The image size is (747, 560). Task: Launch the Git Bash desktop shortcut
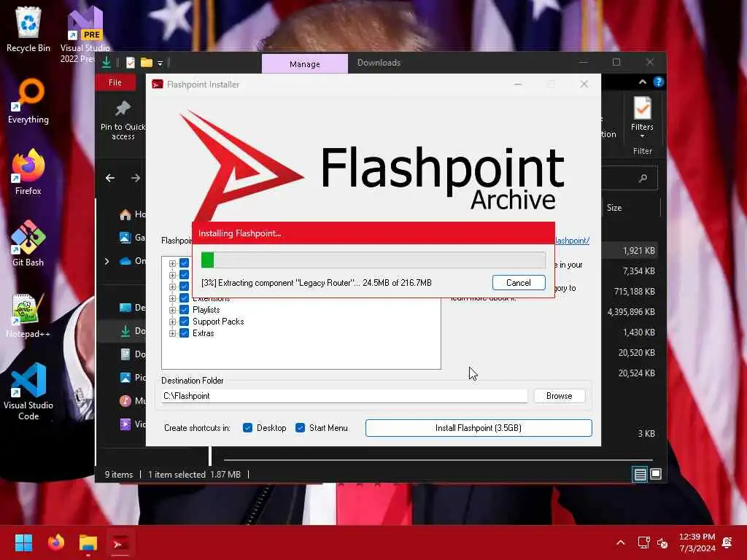28,244
